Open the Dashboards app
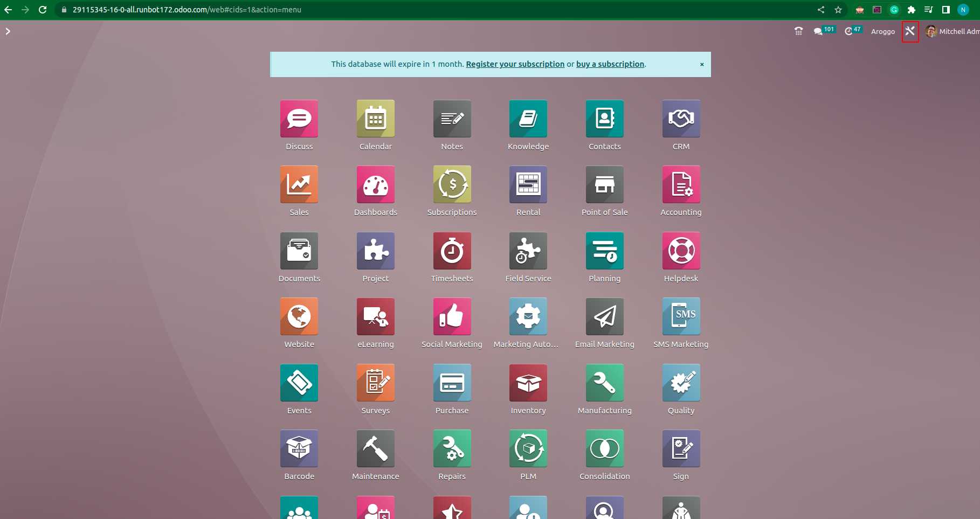980x519 pixels. pyautogui.click(x=376, y=184)
